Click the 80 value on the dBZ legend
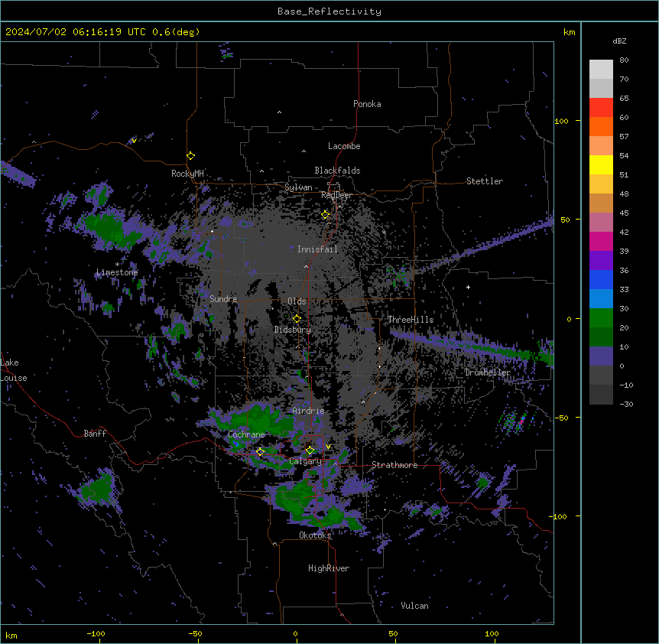 click(x=624, y=60)
